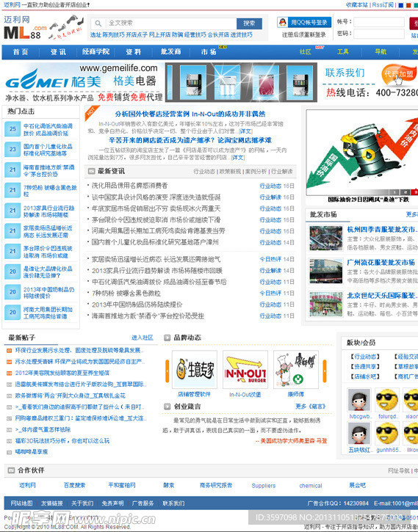Click the right orange brand carousel arrow

point(325,371)
